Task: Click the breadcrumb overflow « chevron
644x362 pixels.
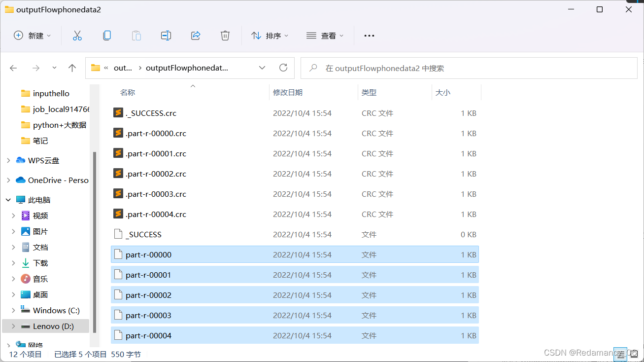Action: coord(106,68)
